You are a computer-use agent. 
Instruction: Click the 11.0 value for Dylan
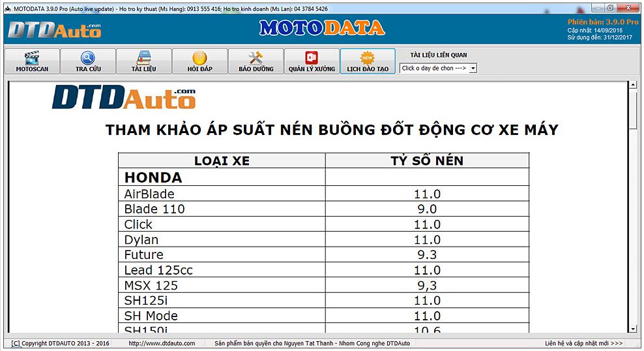pyautogui.click(x=427, y=239)
